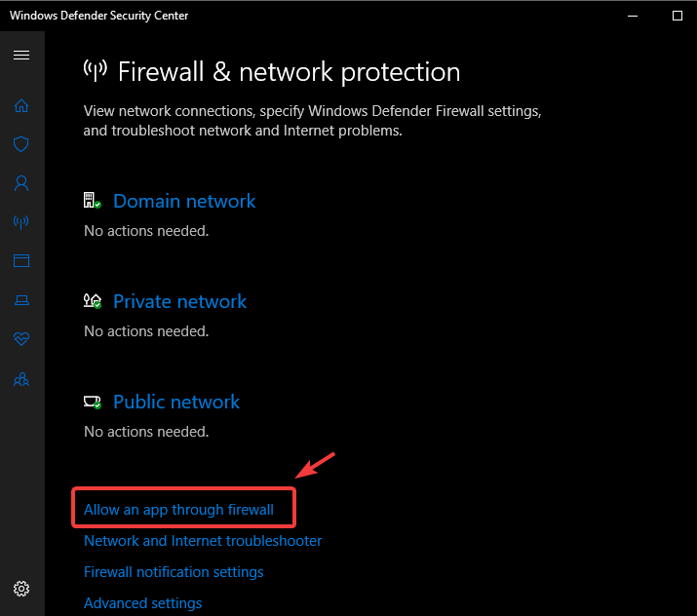The image size is (697, 616).
Task: Open Account protection person icon
Action: tap(21, 183)
